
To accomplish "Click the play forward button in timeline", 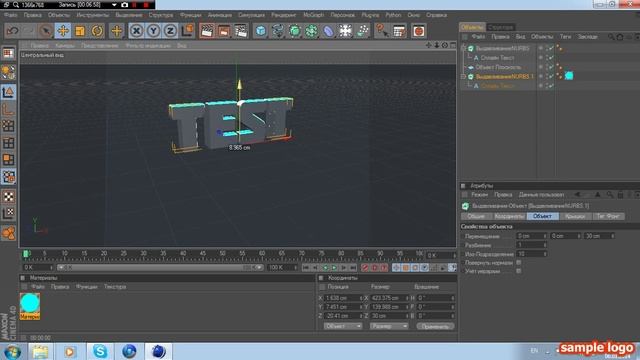I will coord(334,268).
